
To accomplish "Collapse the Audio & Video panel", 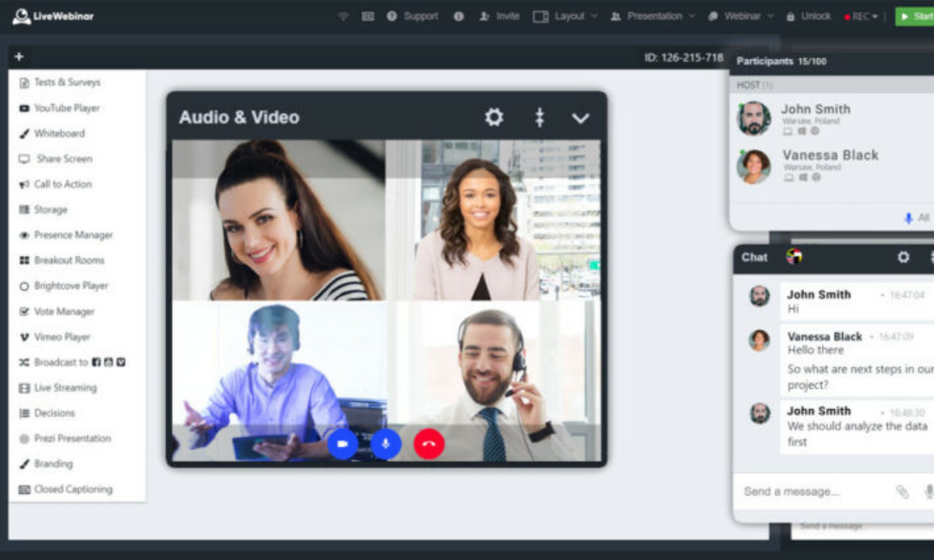I will [x=581, y=118].
